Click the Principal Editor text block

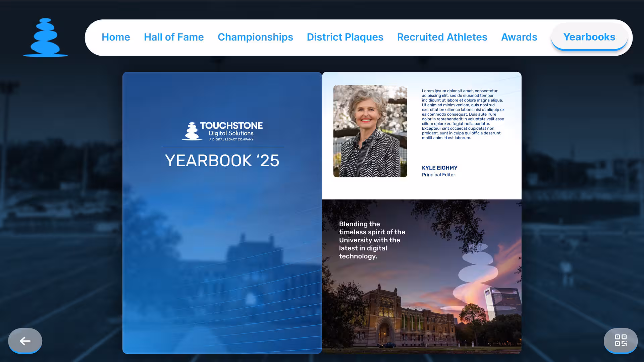(438, 175)
